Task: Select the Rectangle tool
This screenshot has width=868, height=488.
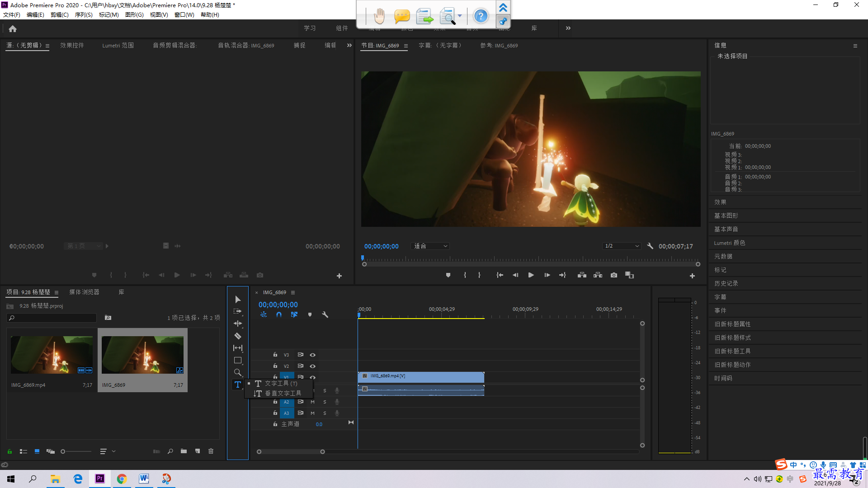Action: pyautogui.click(x=238, y=360)
